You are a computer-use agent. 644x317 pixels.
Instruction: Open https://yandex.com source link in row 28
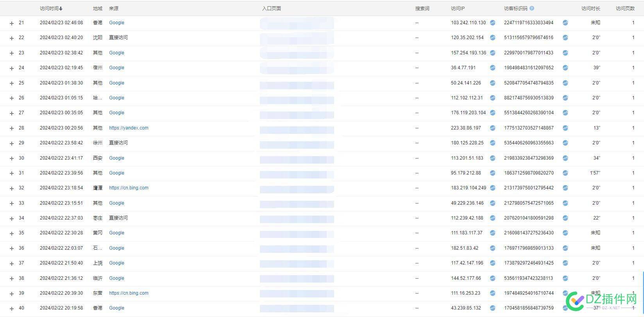pyautogui.click(x=129, y=128)
